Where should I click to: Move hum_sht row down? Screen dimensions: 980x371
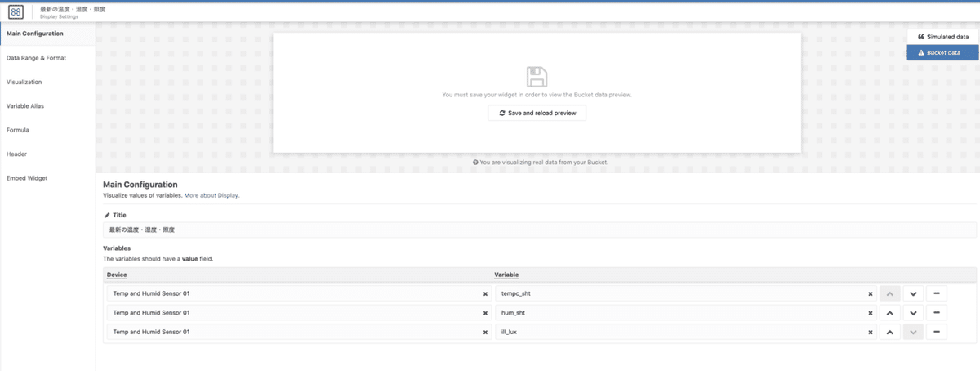[x=913, y=312]
